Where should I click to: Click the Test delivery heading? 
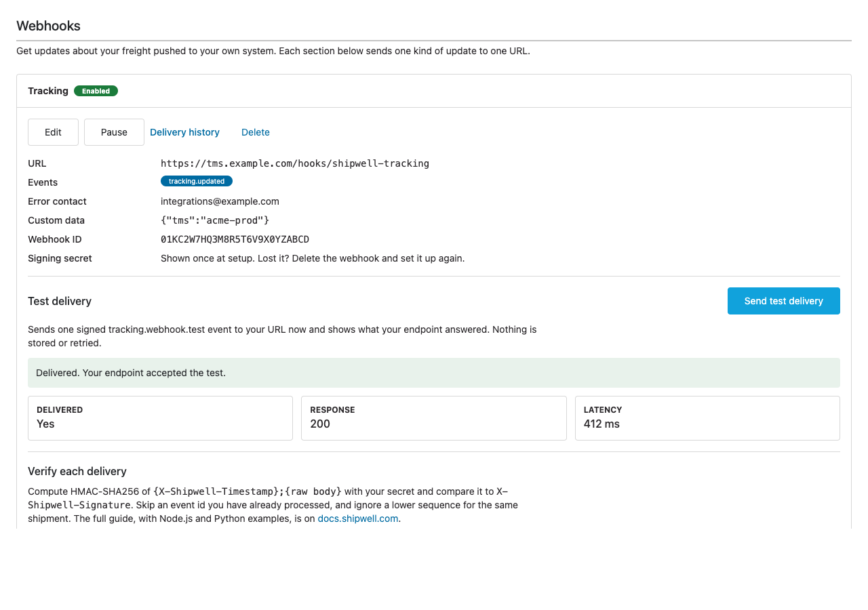[60, 301]
